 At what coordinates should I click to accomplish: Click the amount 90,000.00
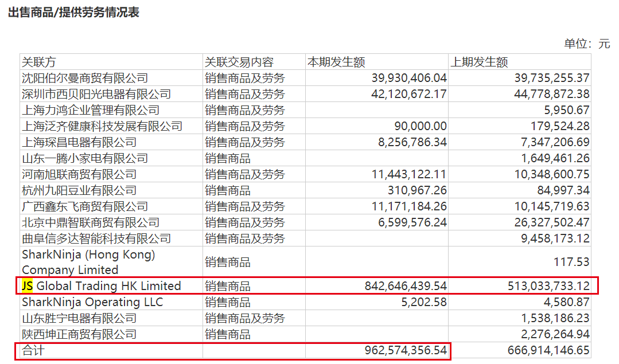pyautogui.click(x=421, y=126)
